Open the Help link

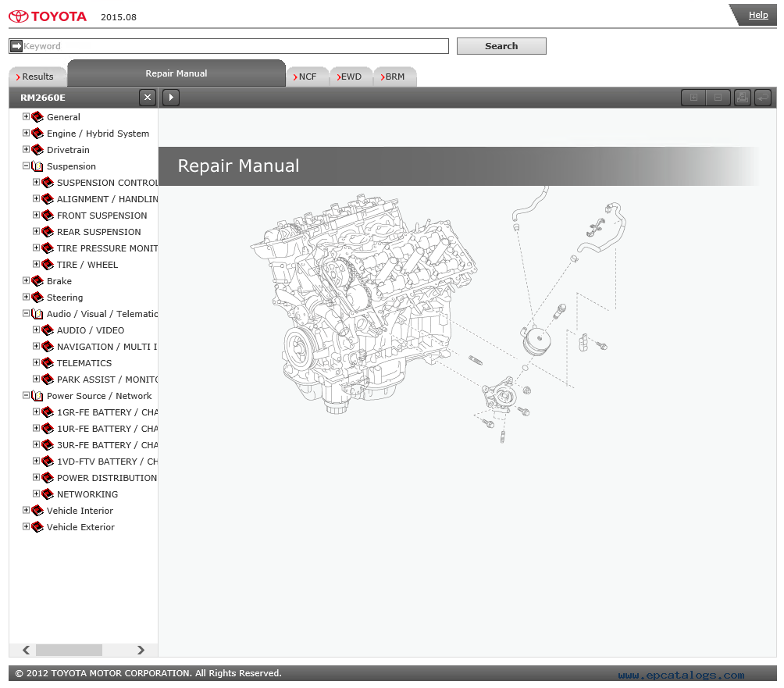point(758,15)
